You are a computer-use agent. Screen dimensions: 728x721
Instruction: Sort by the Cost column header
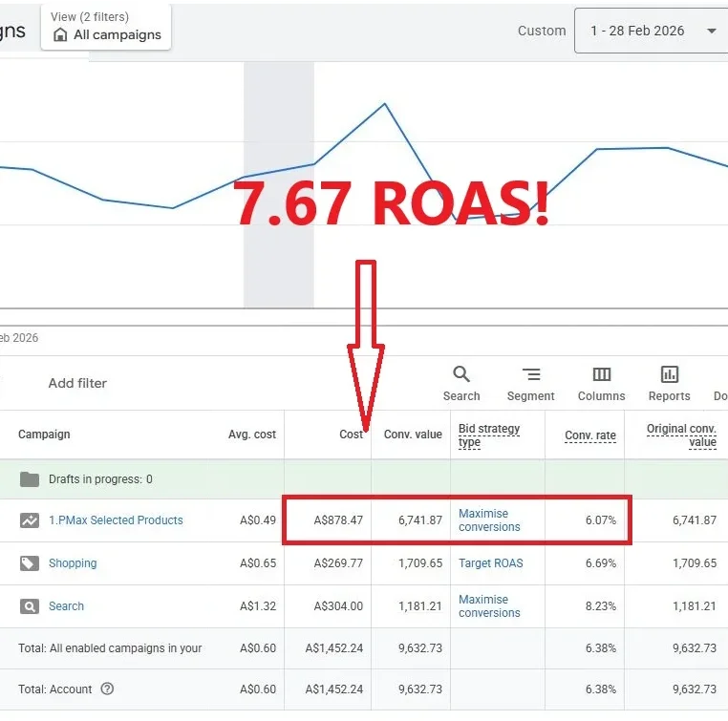351,435
